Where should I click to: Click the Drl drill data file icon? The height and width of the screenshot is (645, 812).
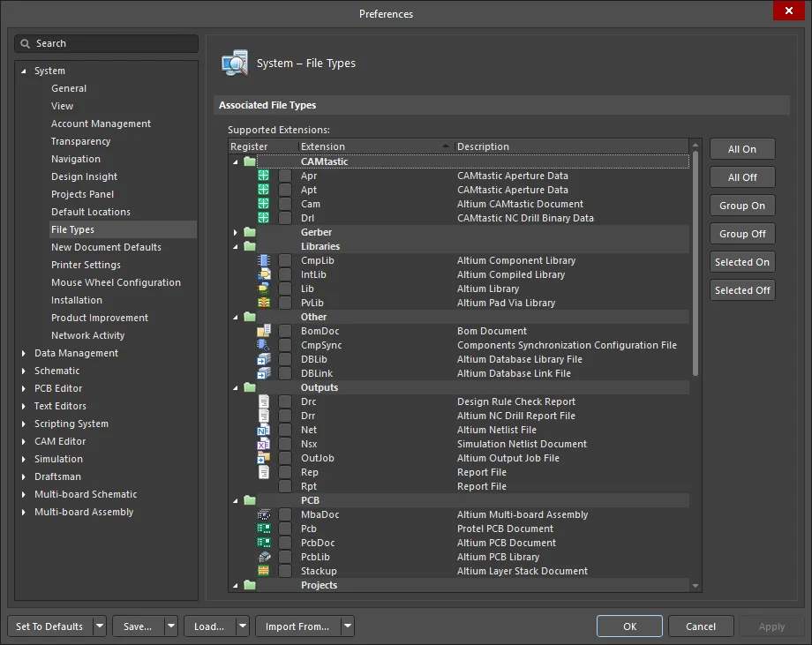pyautogui.click(x=264, y=218)
